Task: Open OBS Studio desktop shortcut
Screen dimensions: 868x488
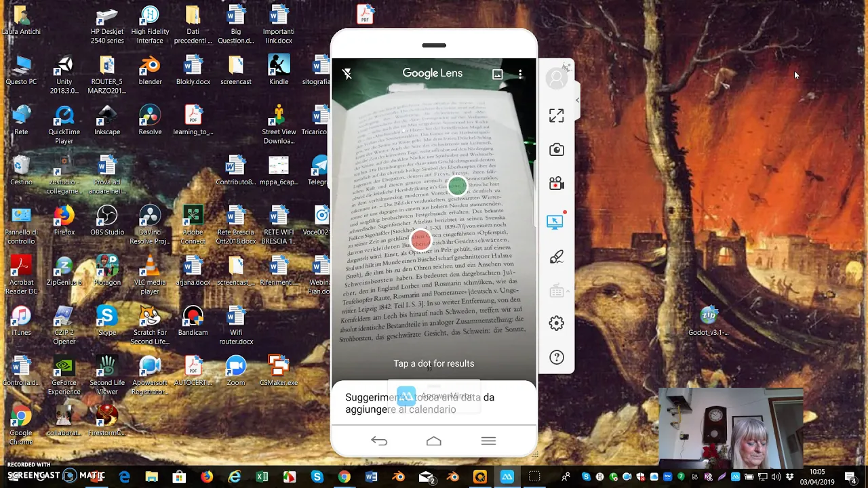Action: point(107,221)
